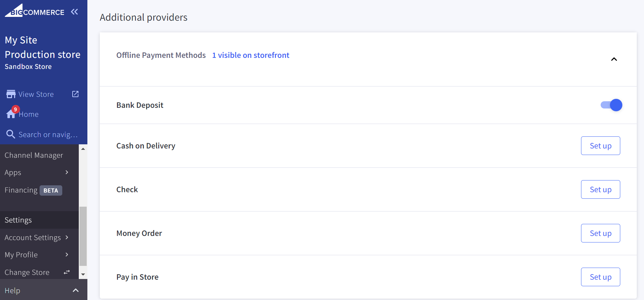The image size is (644, 300).
Task: Click the BigCommerce logo
Action: coord(34,11)
